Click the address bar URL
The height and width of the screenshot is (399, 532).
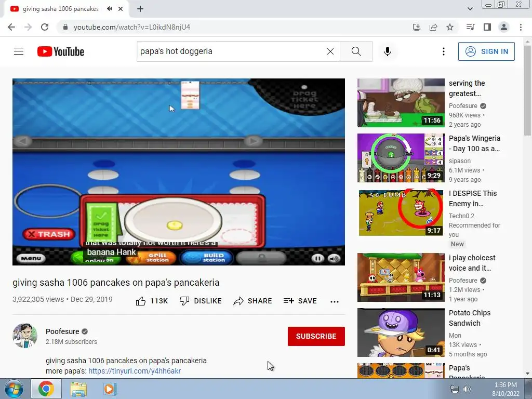(x=131, y=27)
